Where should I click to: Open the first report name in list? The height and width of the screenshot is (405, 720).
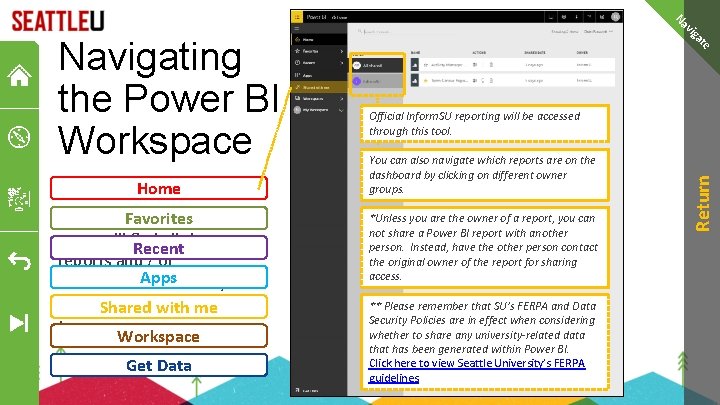(446, 65)
